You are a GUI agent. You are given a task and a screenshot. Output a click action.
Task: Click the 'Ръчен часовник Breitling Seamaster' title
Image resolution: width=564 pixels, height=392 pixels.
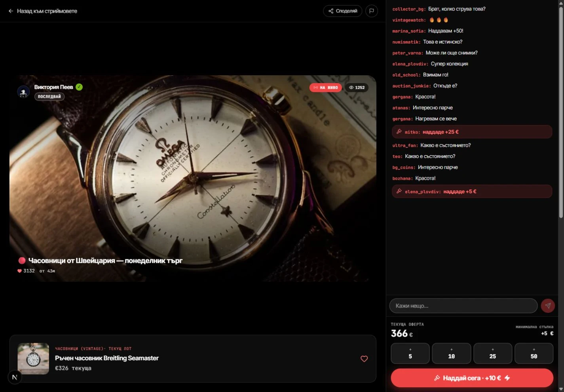[107, 358]
